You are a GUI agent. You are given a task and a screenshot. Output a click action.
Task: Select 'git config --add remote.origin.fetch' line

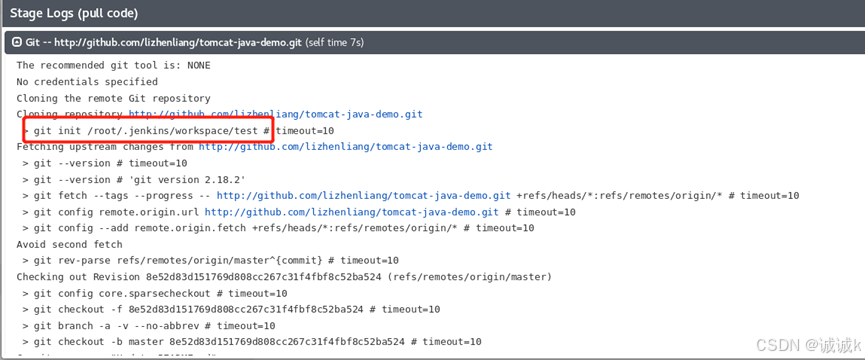point(278,228)
